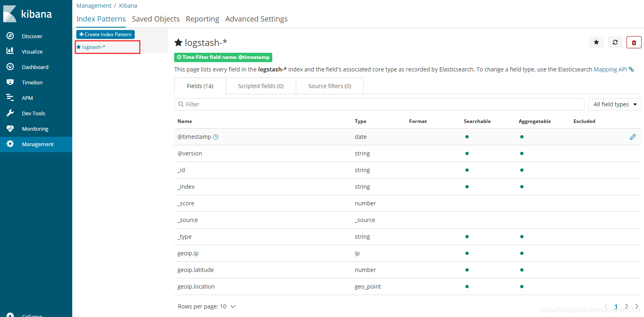Open Mapping API link

tap(610, 69)
